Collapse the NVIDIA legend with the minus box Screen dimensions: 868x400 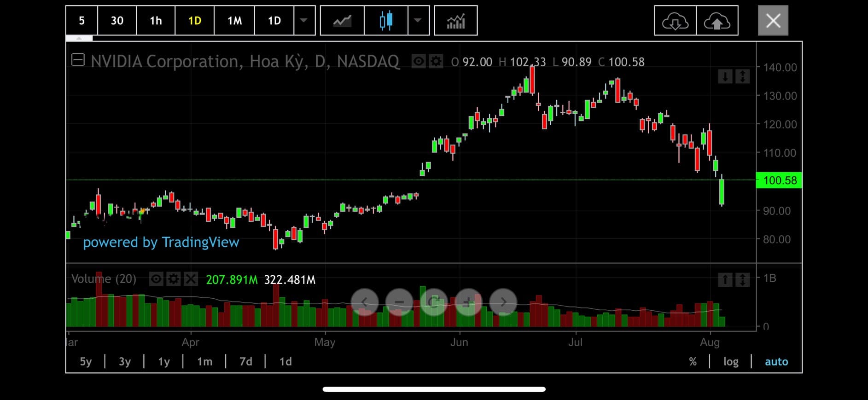click(x=78, y=60)
